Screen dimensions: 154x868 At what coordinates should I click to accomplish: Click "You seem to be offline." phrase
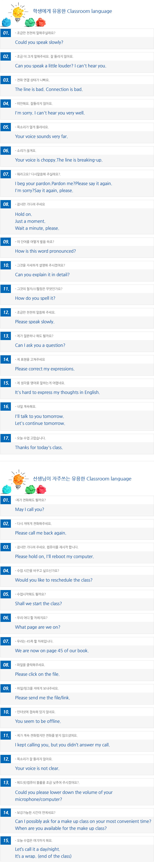click(x=38, y=722)
